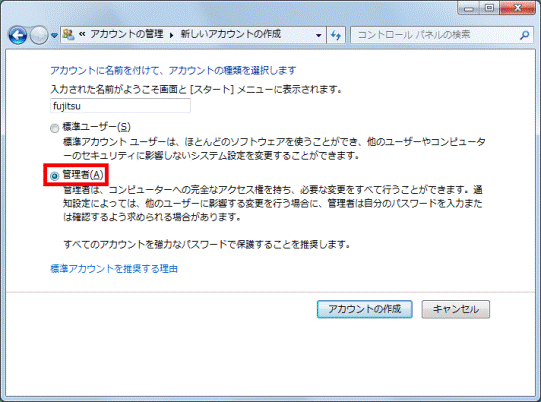
Task: Refresh the page with the refresh icon
Action: [335, 35]
